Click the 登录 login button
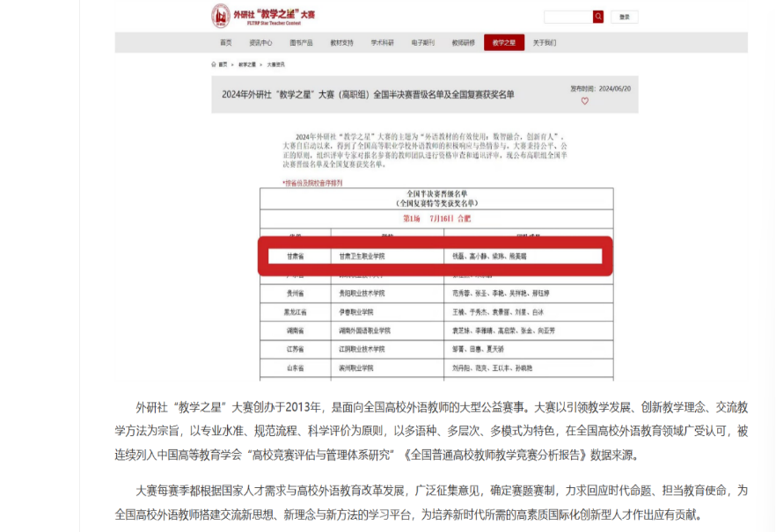 click(x=625, y=17)
